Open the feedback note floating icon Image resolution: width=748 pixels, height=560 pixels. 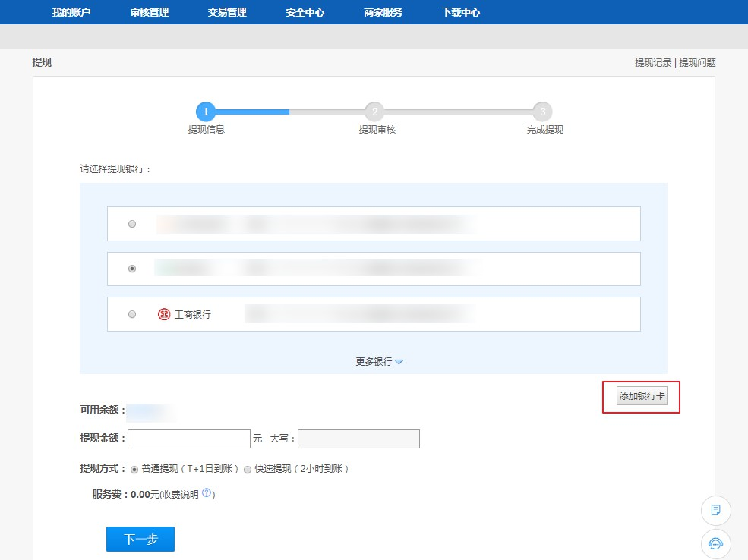[x=715, y=510]
